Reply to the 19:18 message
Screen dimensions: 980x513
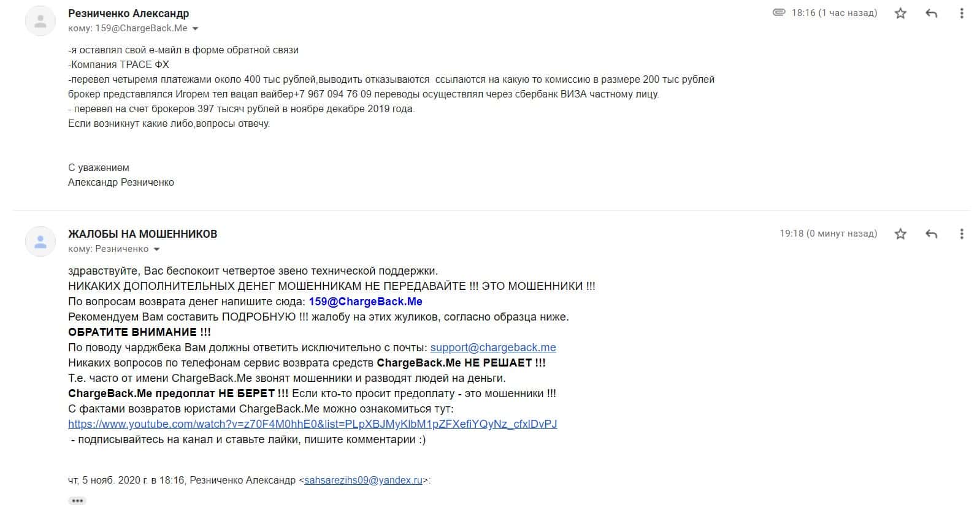pyautogui.click(x=931, y=234)
